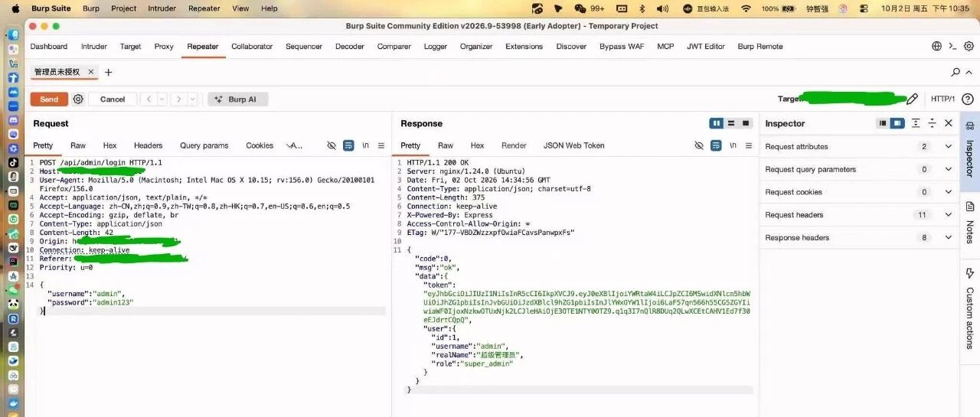Open forward-history dropdown arrow
This screenshot has width=980, height=417.
point(192,99)
